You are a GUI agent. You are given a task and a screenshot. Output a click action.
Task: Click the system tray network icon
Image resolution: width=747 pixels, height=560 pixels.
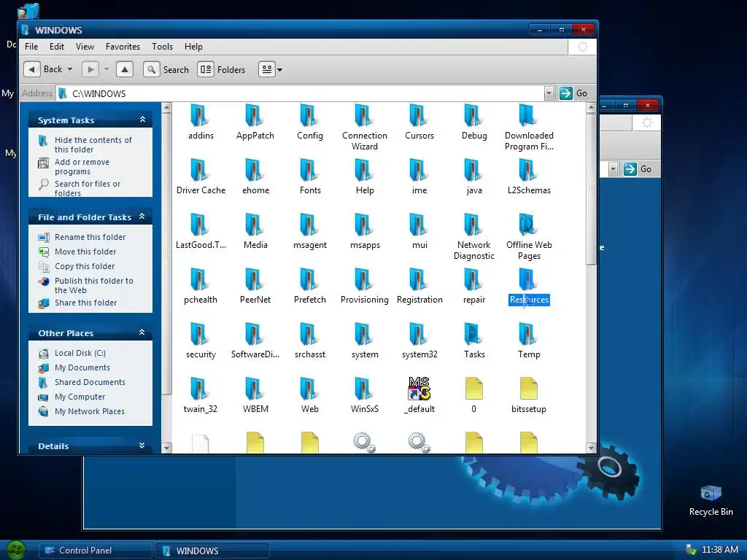(691, 550)
